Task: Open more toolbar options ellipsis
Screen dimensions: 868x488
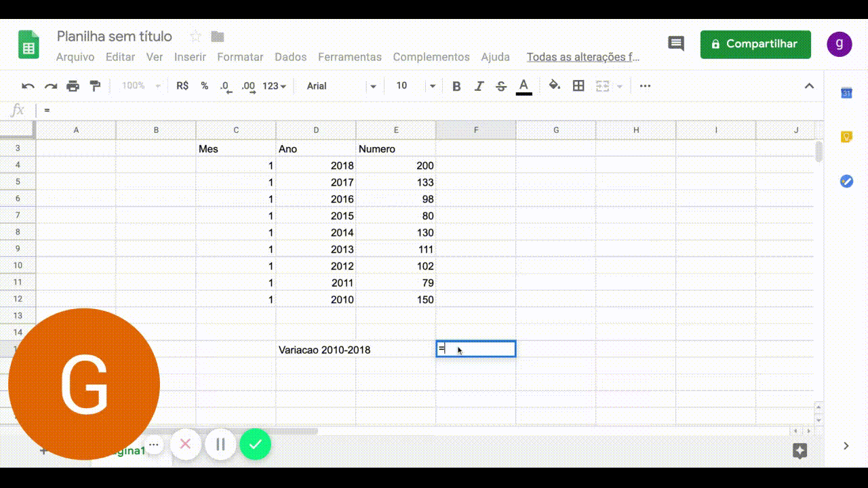Action: point(645,86)
